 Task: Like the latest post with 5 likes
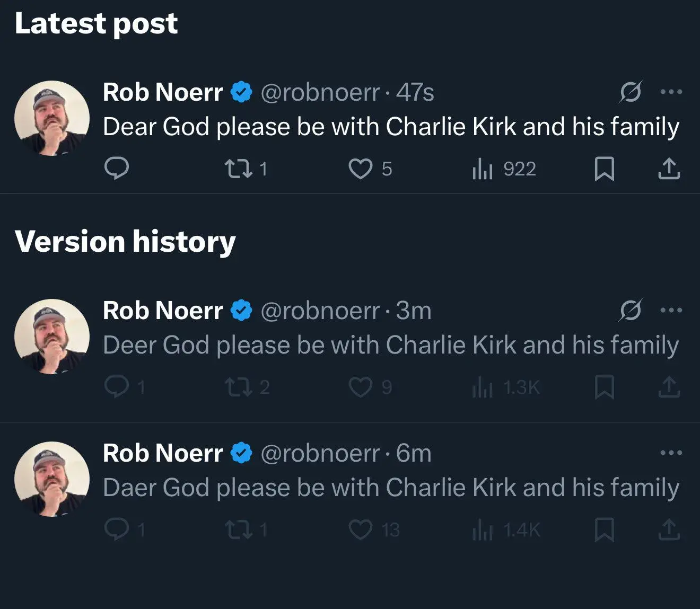tap(360, 169)
